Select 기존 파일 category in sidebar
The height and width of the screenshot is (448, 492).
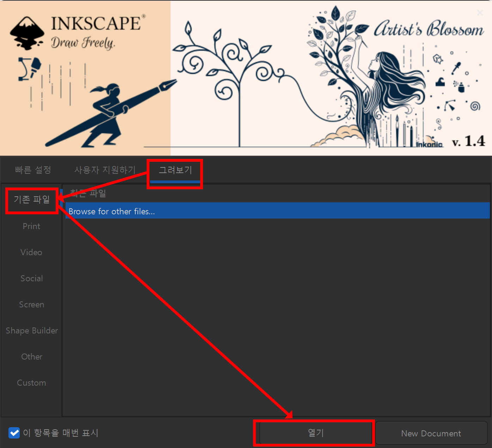(32, 200)
